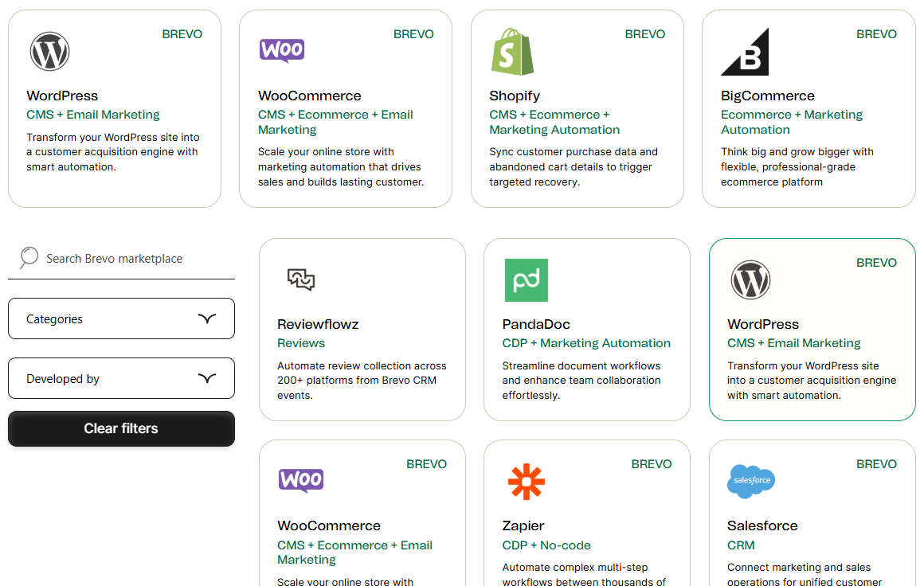The width and height of the screenshot is (924, 586).
Task: Click the 'Automate complex multi-step' description
Action: (583, 575)
